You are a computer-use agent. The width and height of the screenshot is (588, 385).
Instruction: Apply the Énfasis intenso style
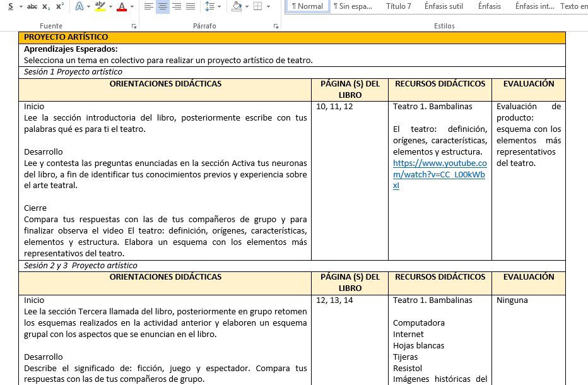[x=535, y=6]
